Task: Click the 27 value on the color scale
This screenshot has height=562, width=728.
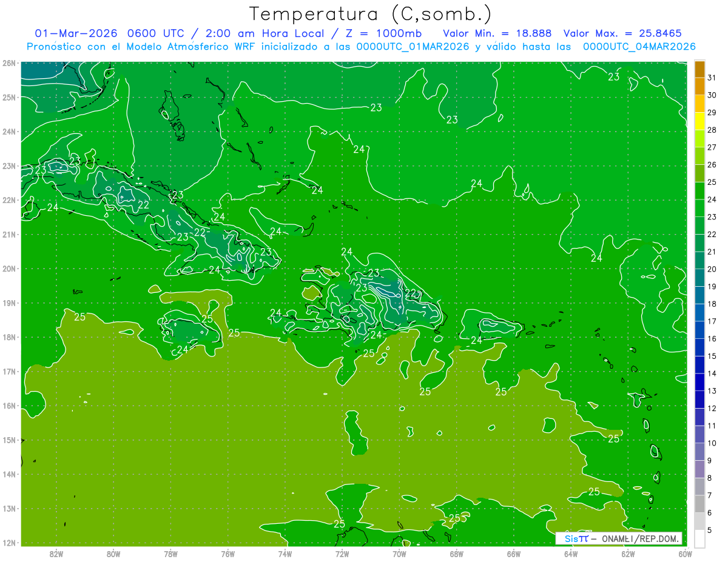Action: [x=712, y=147]
